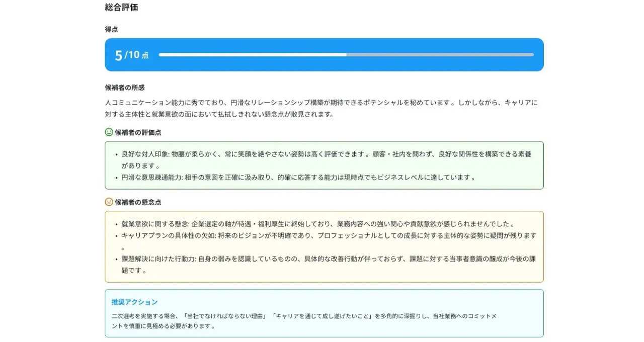The height and width of the screenshot is (342, 644).
Task: Click the yellow face icon beside 候補者の懸念点
Action: [108, 202]
